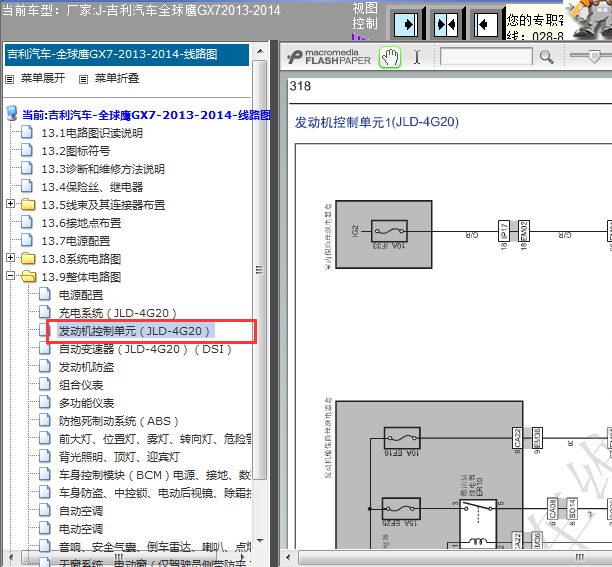Click open folder icon of 13.9整体电路图
612x567 pixels.
(28, 276)
